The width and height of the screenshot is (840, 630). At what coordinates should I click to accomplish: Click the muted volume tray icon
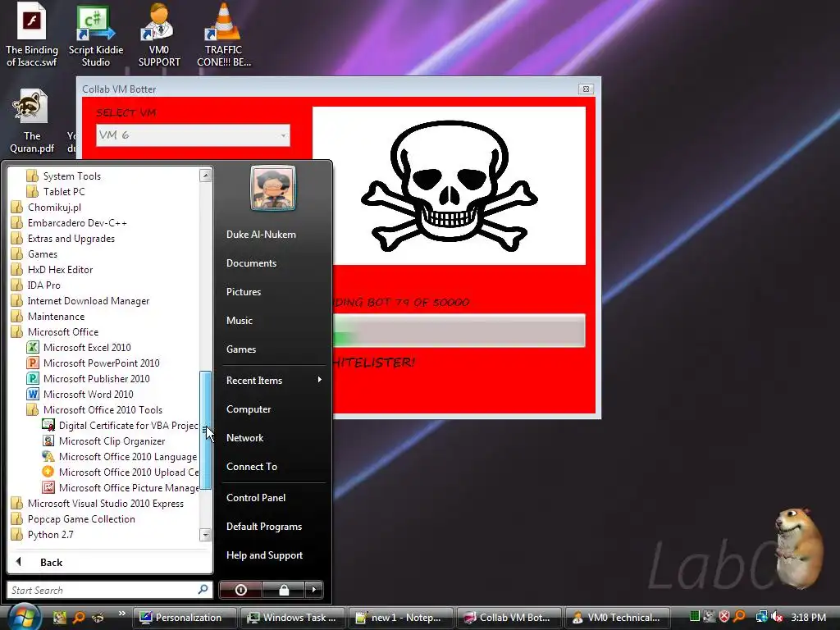pos(777,617)
